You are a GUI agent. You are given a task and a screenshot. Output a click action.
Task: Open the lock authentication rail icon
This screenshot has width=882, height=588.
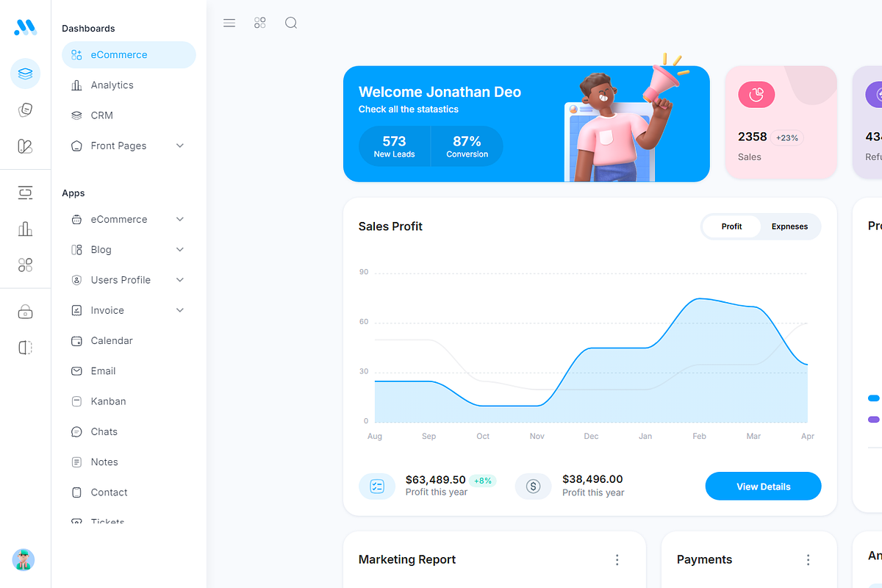[25, 312]
